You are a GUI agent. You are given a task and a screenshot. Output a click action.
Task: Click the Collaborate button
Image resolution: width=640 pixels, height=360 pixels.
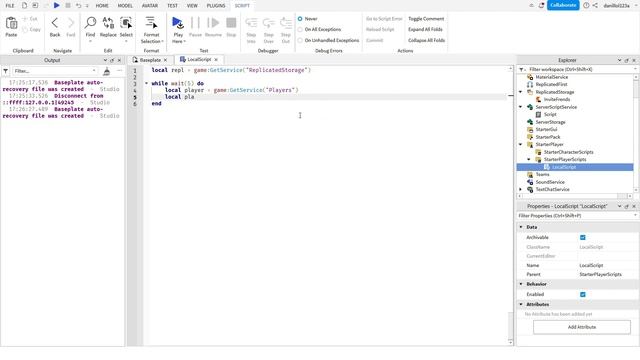[x=563, y=5]
